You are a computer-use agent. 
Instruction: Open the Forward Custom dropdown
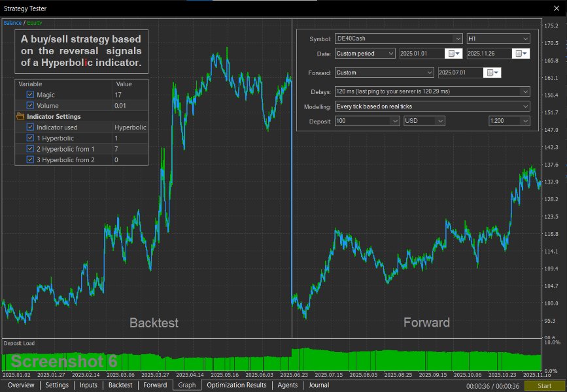pyautogui.click(x=384, y=73)
